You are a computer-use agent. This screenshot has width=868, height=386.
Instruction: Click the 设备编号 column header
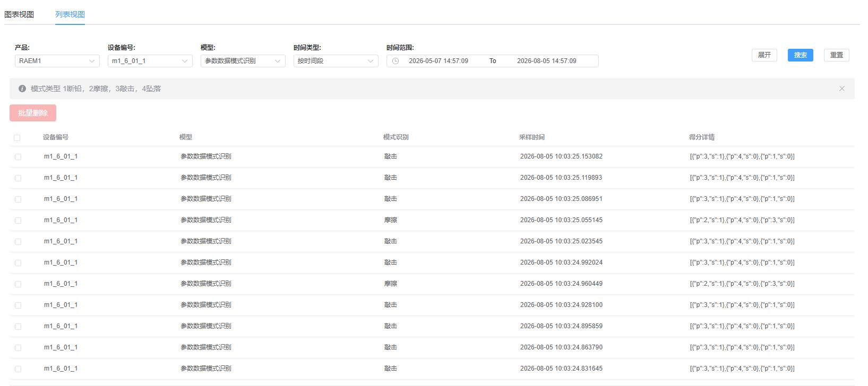56,137
